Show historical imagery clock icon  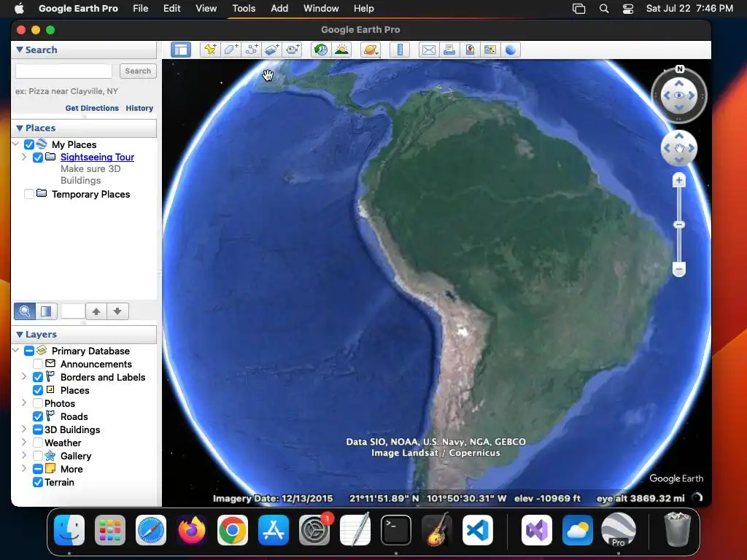coord(321,50)
